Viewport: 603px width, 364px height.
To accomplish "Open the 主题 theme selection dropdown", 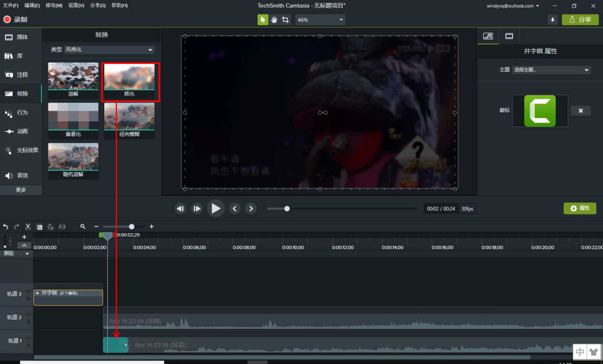I will tap(551, 70).
